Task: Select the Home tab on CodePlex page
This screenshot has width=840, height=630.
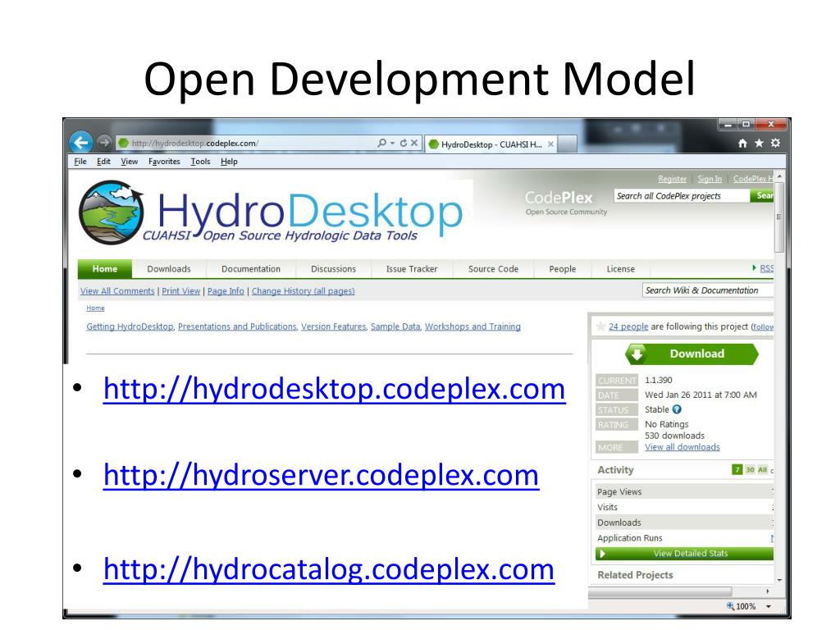Action: (104, 269)
